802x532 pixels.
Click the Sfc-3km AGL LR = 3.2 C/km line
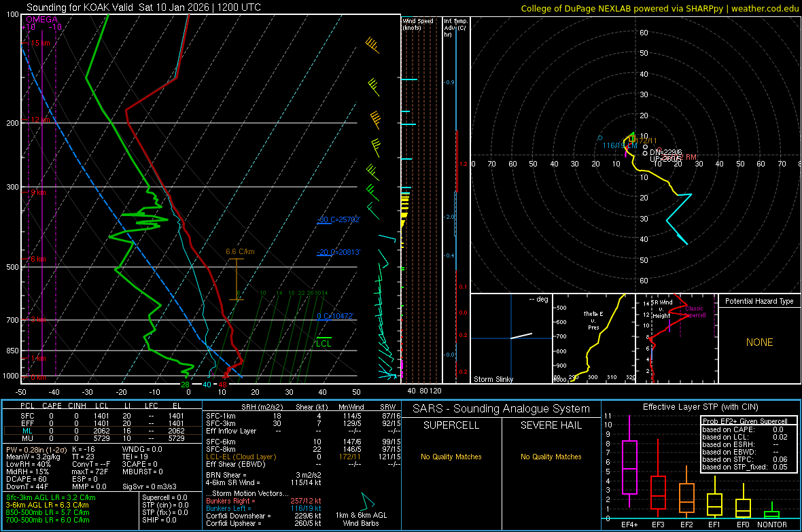pos(51,497)
